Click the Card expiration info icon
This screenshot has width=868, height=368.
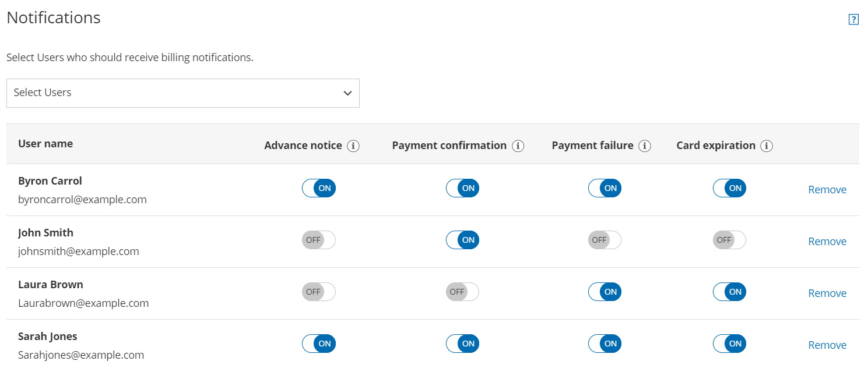click(767, 146)
